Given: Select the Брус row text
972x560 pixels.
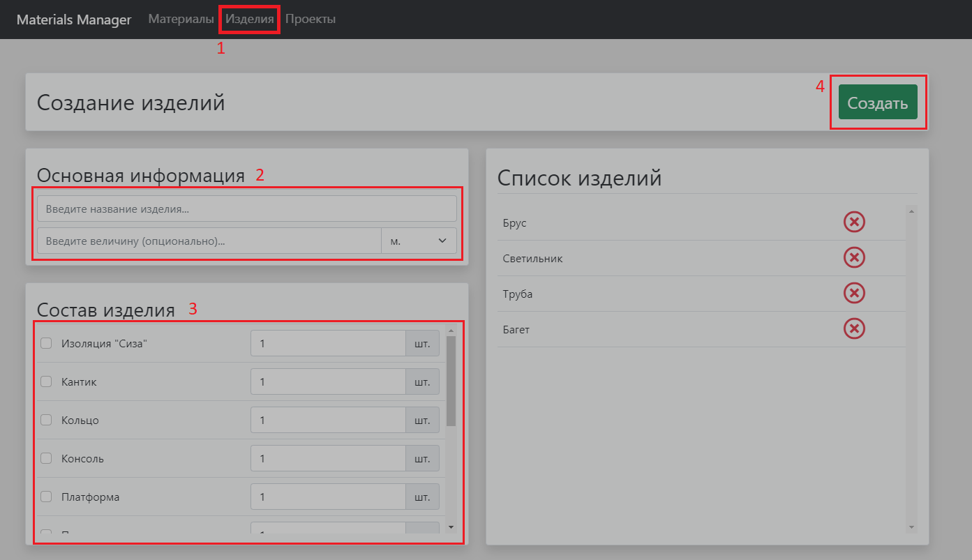Looking at the screenshot, I should click(x=515, y=222).
